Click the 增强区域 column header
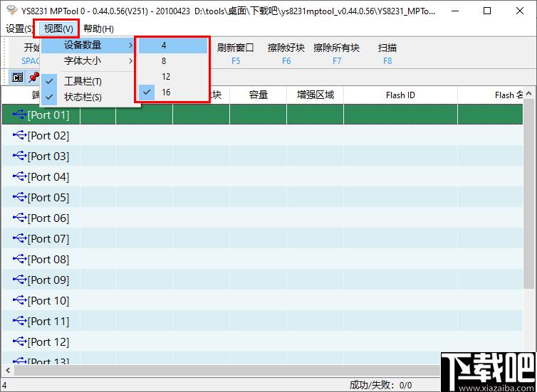Image resolution: width=537 pixels, height=392 pixels. pos(315,95)
